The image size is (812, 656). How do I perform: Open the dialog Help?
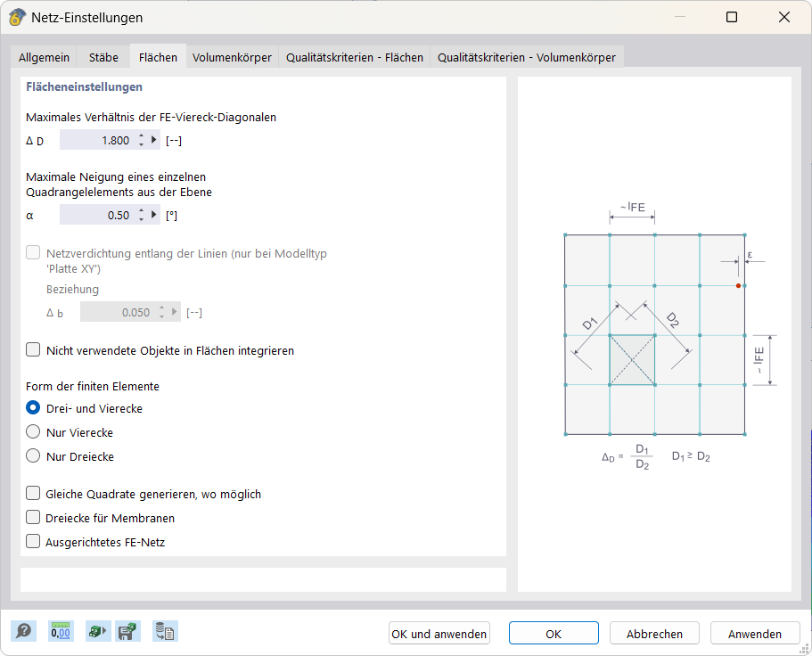click(24, 631)
